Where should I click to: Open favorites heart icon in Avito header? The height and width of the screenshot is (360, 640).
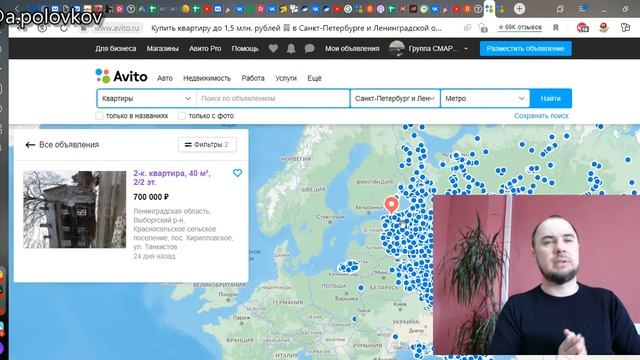click(x=273, y=48)
